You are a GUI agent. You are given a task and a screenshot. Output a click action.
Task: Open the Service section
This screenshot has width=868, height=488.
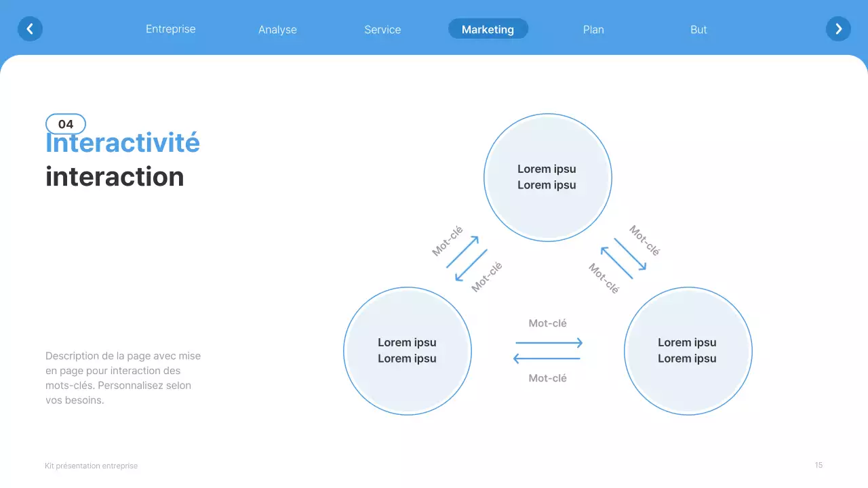point(382,29)
